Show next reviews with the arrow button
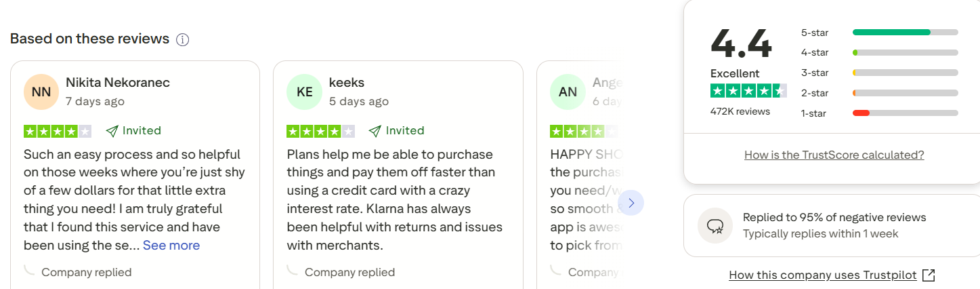980x289 pixels. [631, 203]
